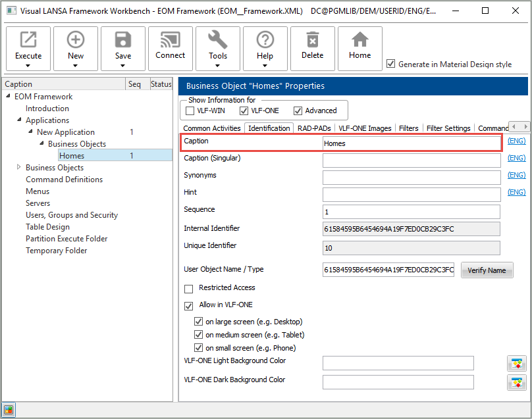Click the VLF-ONE Light Background Color field
This screenshot has width=532, height=419.
(x=398, y=363)
